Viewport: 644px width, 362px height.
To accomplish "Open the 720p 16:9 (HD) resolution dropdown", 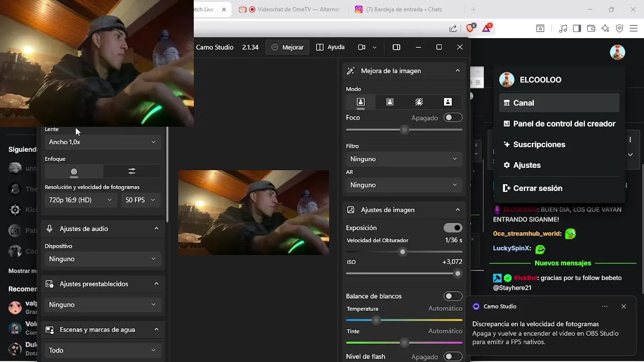I will pyautogui.click(x=81, y=200).
